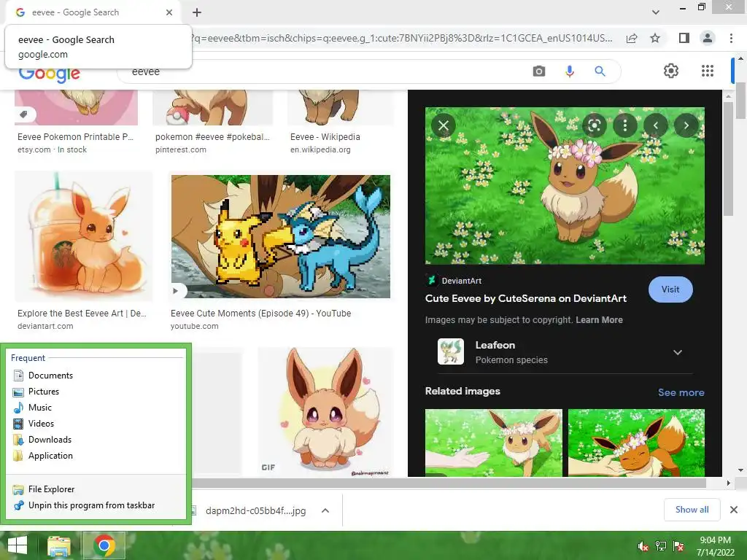Image resolution: width=747 pixels, height=560 pixels.
Task: Open the Eevee GIF result thumbnail
Action: point(326,413)
